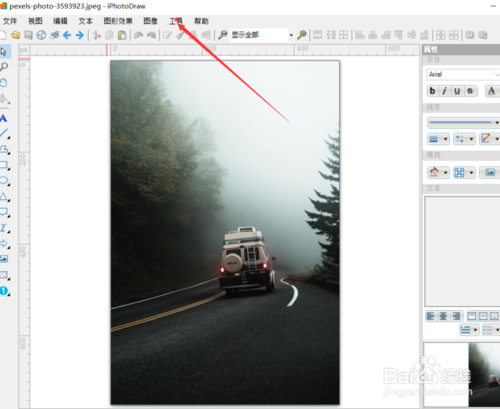500x409 pixels.
Task: Click the blue left arrow button
Action: coord(67,35)
